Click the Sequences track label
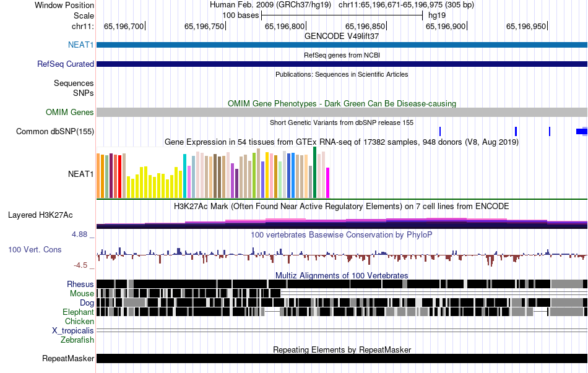 tap(74, 84)
